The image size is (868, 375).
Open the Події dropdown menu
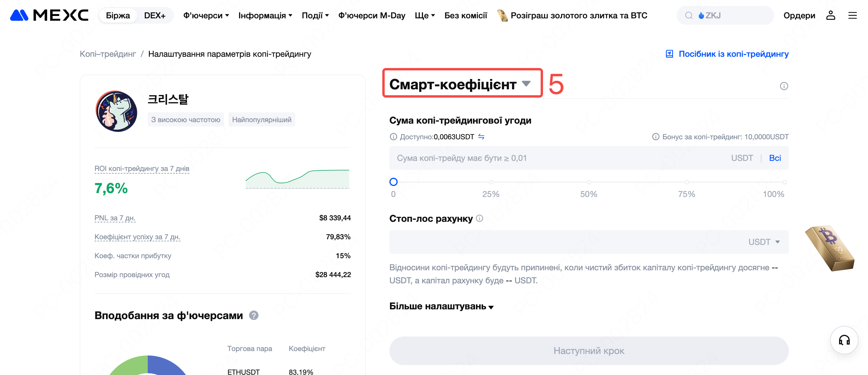click(x=315, y=15)
